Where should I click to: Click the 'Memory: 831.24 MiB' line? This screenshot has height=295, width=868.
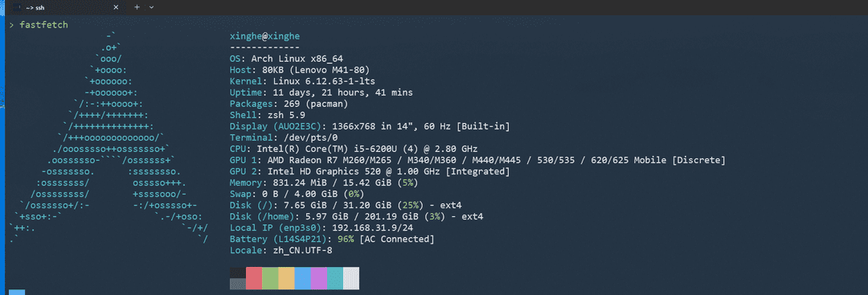tap(324, 182)
